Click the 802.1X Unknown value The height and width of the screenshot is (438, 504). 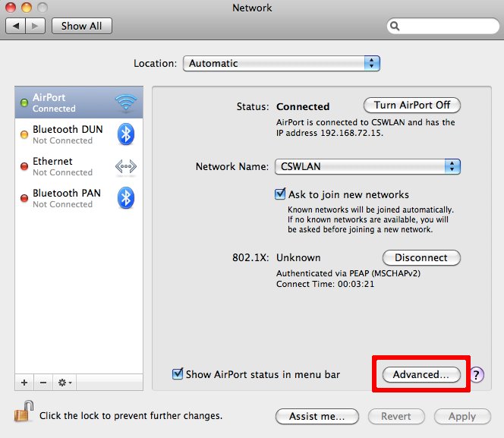(x=298, y=258)
